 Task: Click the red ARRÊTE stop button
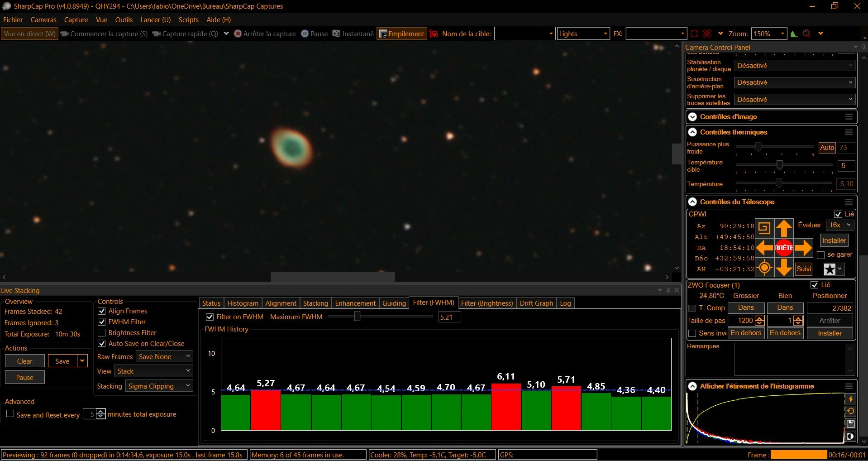pyautogui.click(x=784, y=248)
